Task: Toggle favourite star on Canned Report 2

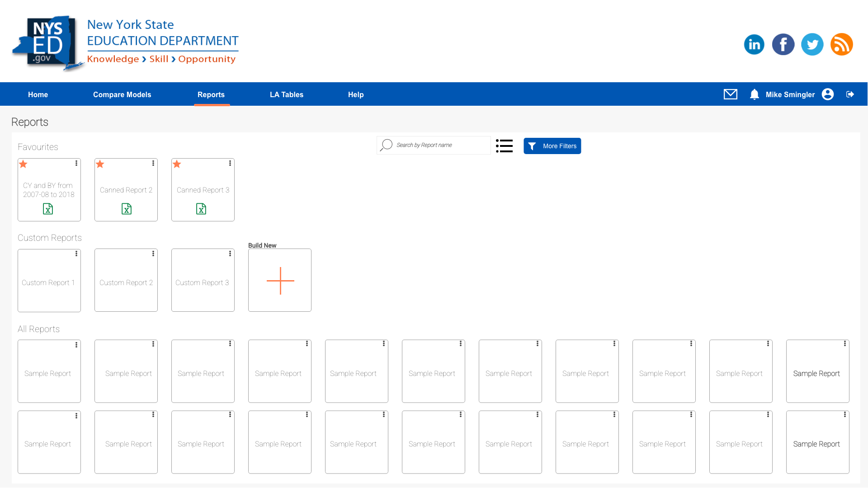Action: [100, 164]
